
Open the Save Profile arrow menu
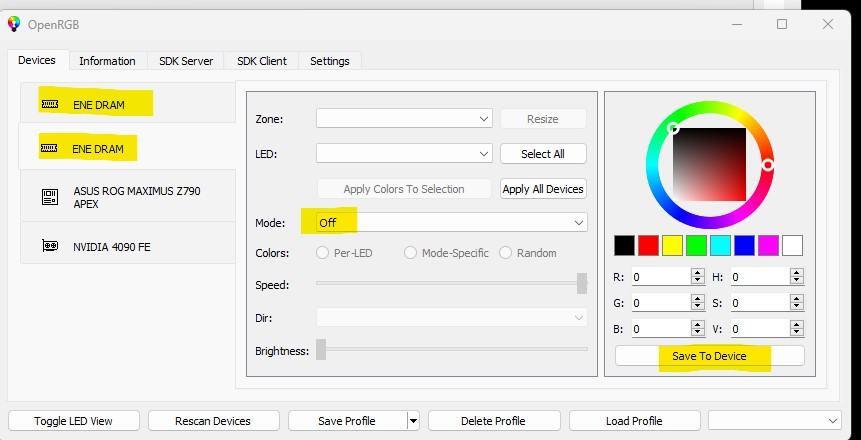(x=413, y=421)
